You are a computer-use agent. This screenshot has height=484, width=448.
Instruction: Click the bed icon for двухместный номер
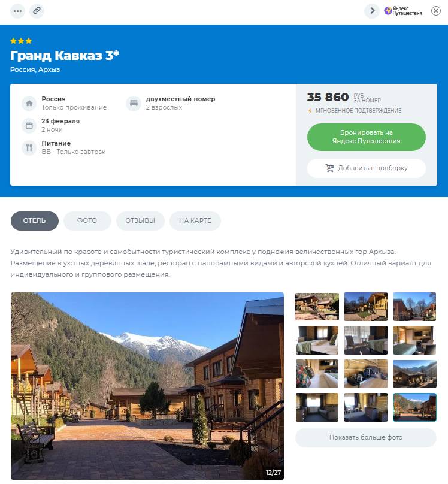[x=134, y=104]
